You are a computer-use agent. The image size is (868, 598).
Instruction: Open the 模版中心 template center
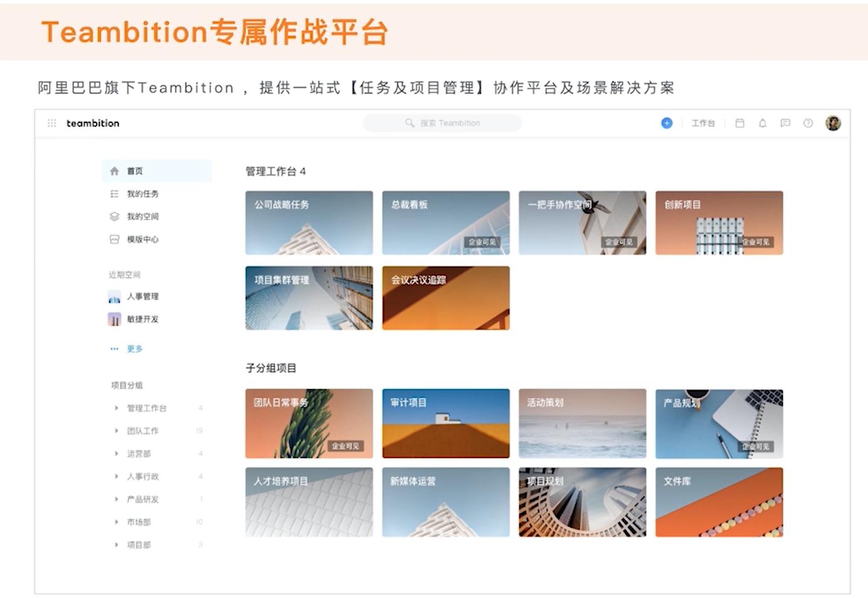point(115,239)
